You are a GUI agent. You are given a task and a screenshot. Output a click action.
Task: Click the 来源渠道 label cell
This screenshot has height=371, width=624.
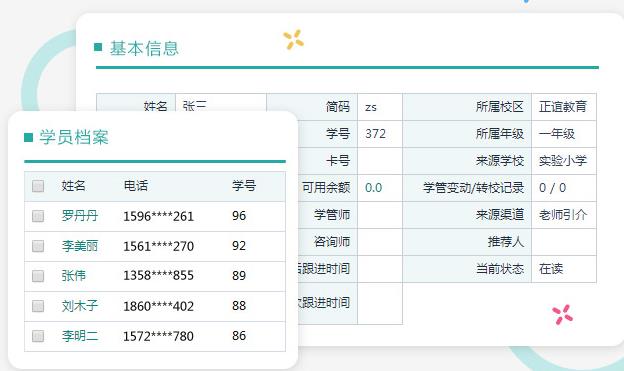click(467, 215)
